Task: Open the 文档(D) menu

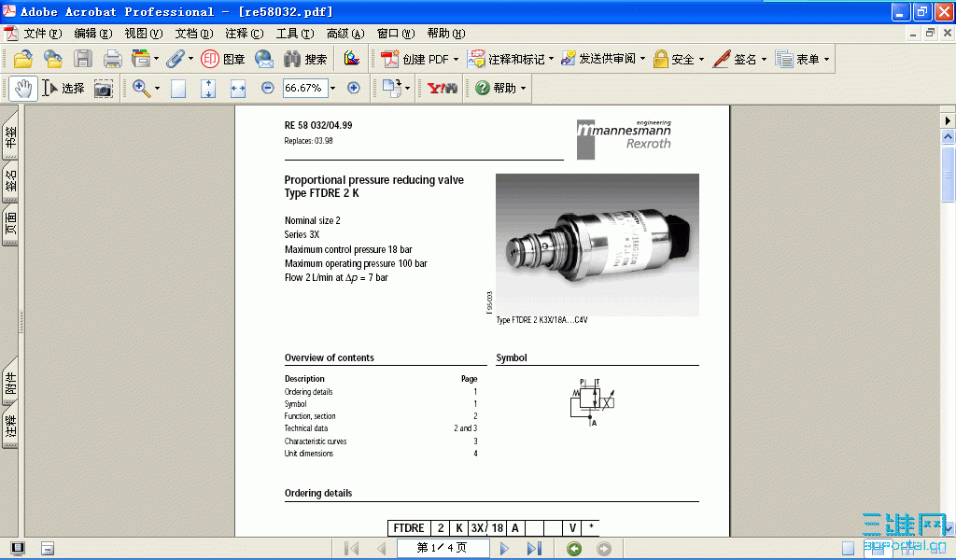Action: point(194,34)
